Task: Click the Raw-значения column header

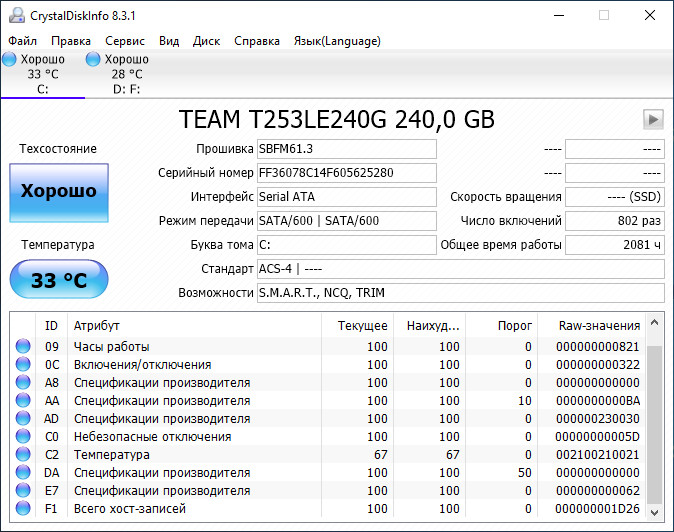Action: click(592, 326)
